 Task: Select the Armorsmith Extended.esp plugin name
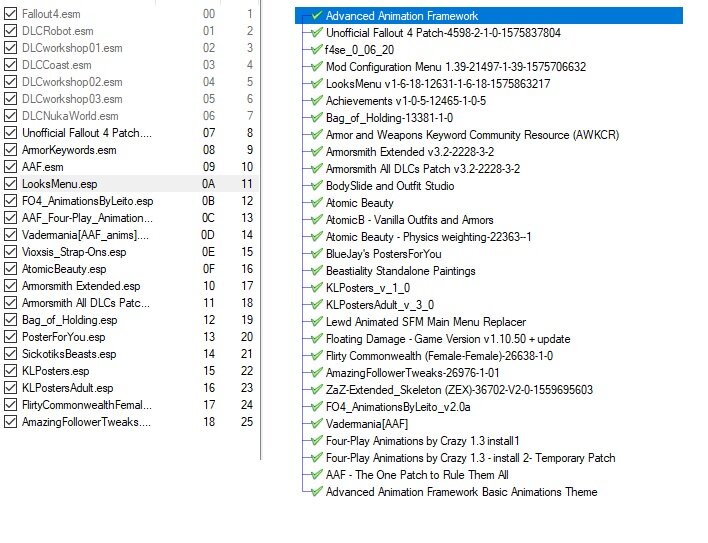pos(81,286)
